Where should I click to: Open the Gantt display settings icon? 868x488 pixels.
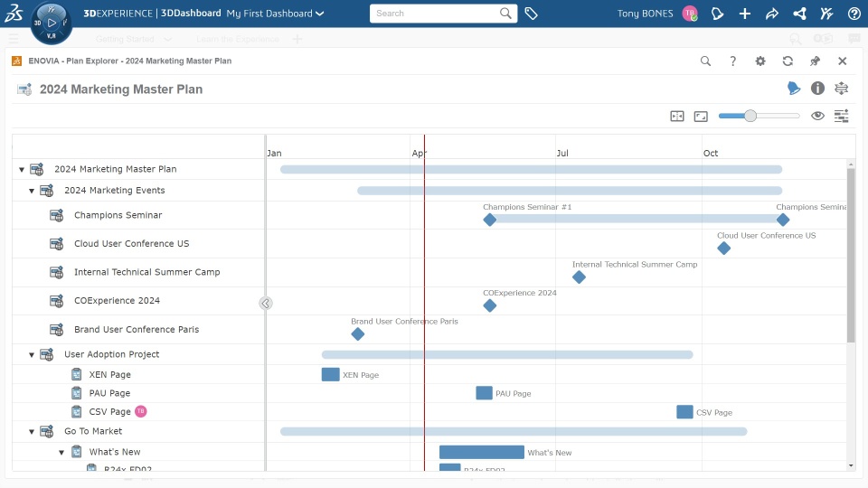(x=842, y=116)
